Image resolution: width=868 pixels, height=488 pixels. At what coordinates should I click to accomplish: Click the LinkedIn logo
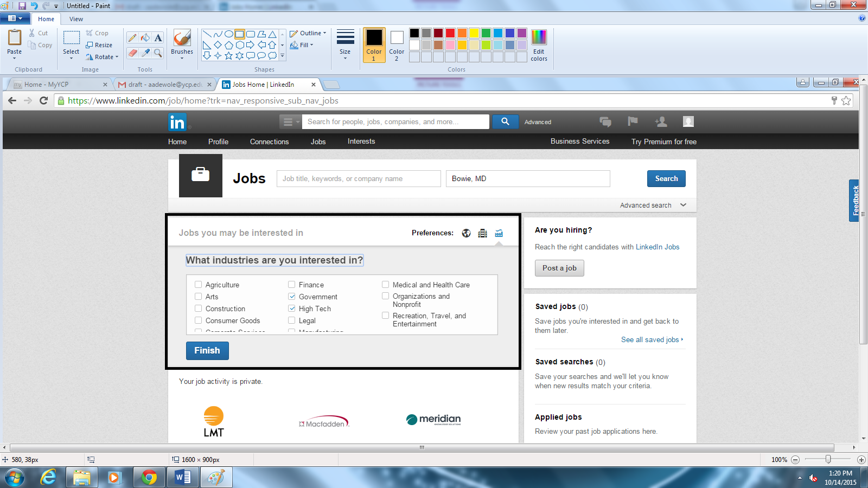click(x=177, y=122)
